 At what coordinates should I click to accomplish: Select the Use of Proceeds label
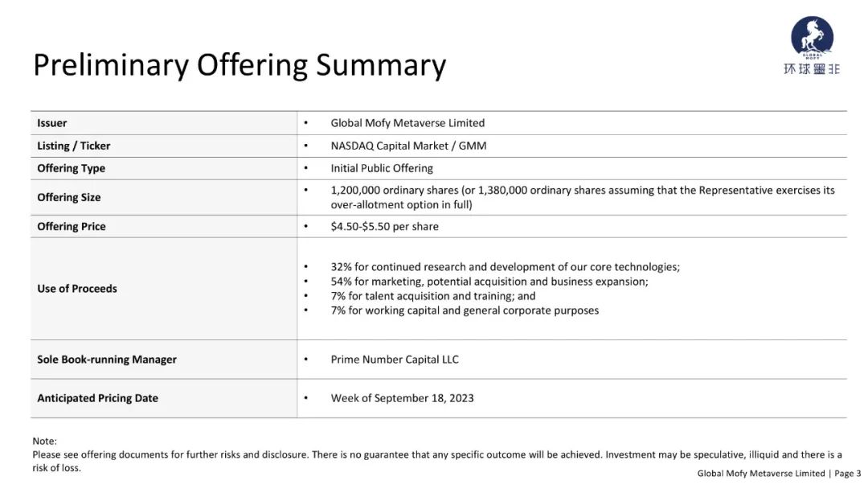click(x=77, y=289)
